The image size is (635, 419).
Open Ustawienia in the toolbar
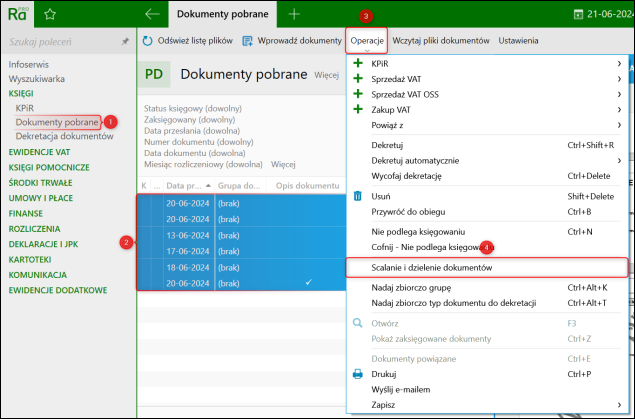(x=518, y=40)
